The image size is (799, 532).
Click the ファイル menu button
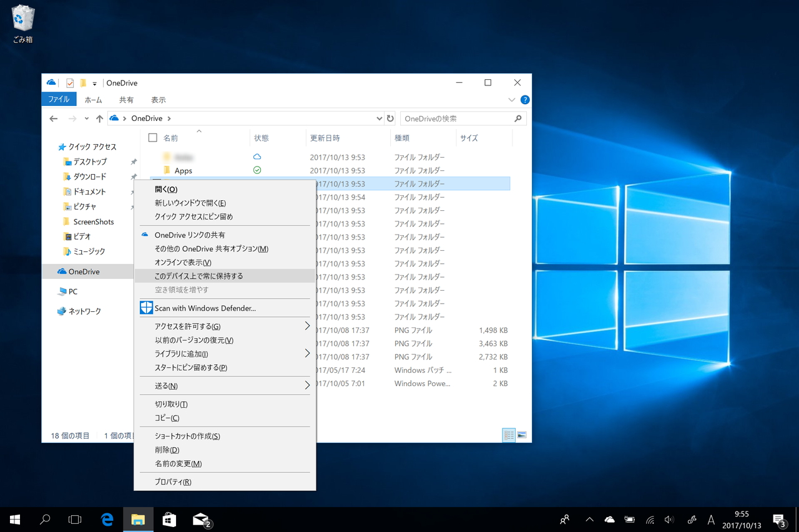pyautogui.click(x=59, y=99)
